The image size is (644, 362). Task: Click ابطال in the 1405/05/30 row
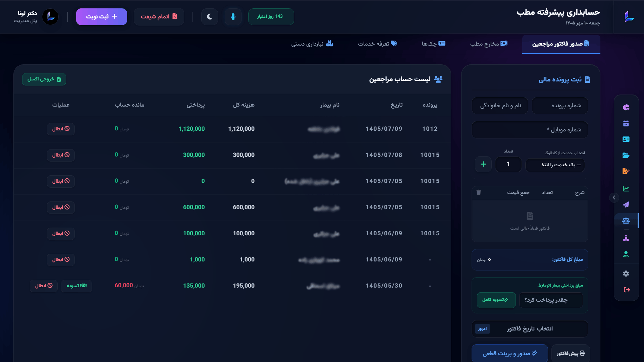click(x=44, y=286)
